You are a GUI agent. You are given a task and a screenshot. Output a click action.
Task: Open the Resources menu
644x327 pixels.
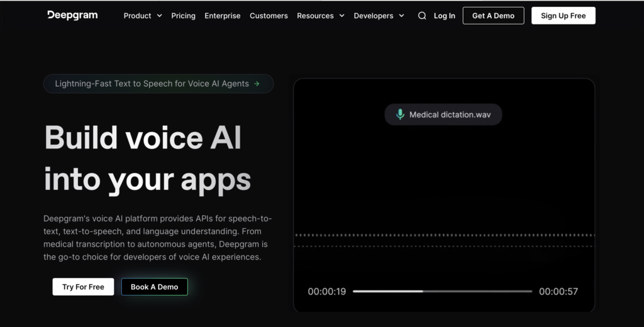316,16
